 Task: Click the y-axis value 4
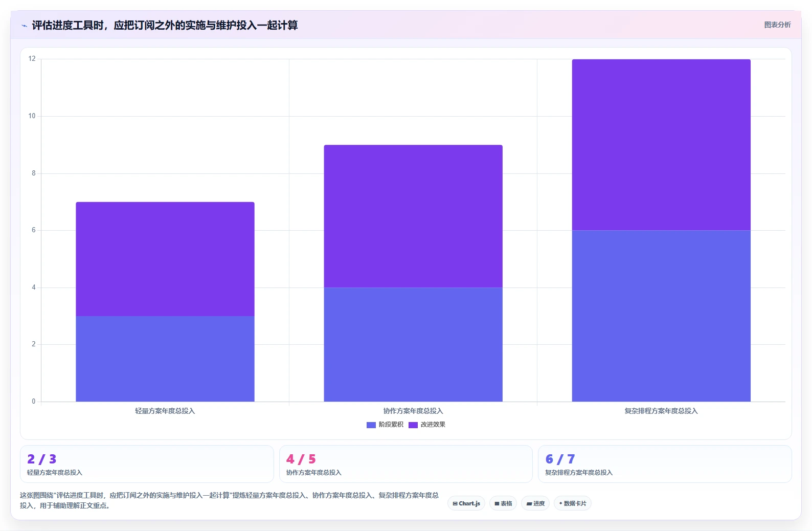click(x=34, y=287)
